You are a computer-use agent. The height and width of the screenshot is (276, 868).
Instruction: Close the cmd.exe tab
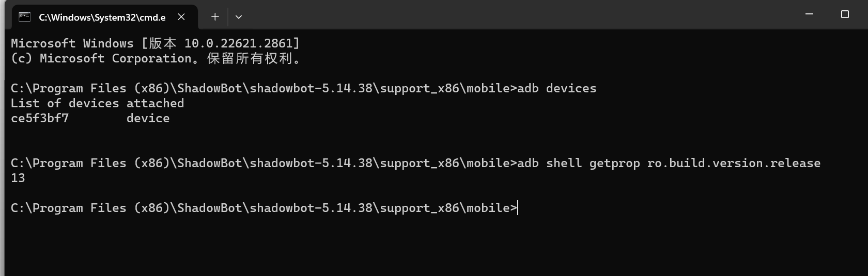(x=181, y=17)
